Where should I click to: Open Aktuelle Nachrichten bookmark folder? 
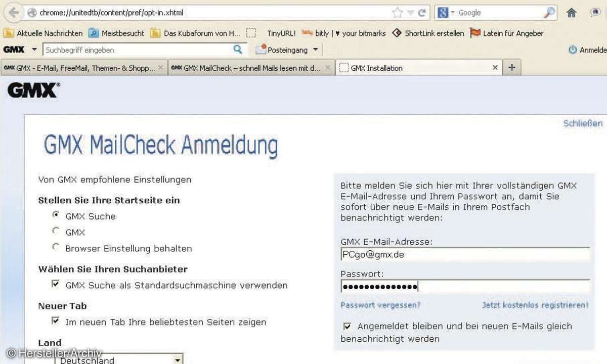pos(43,33)
